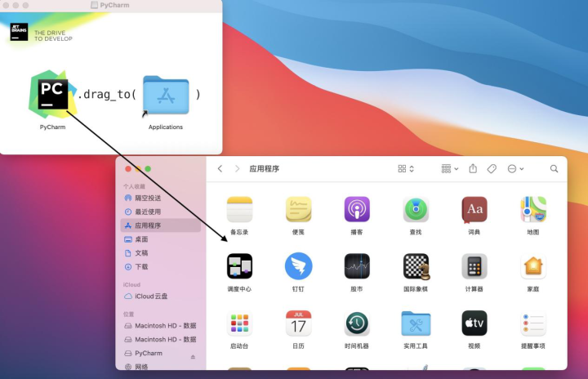Open the 便笺 (Stickies) app icon

point(298,209)
